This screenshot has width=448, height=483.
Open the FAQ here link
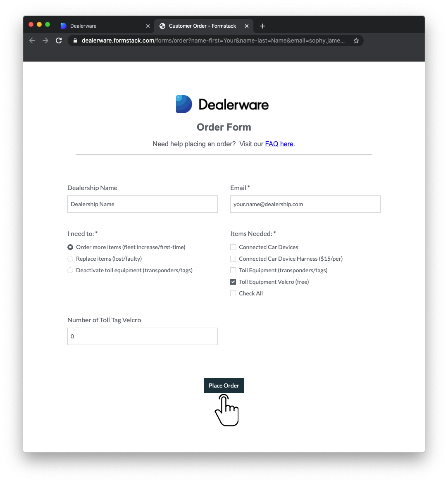279,144
